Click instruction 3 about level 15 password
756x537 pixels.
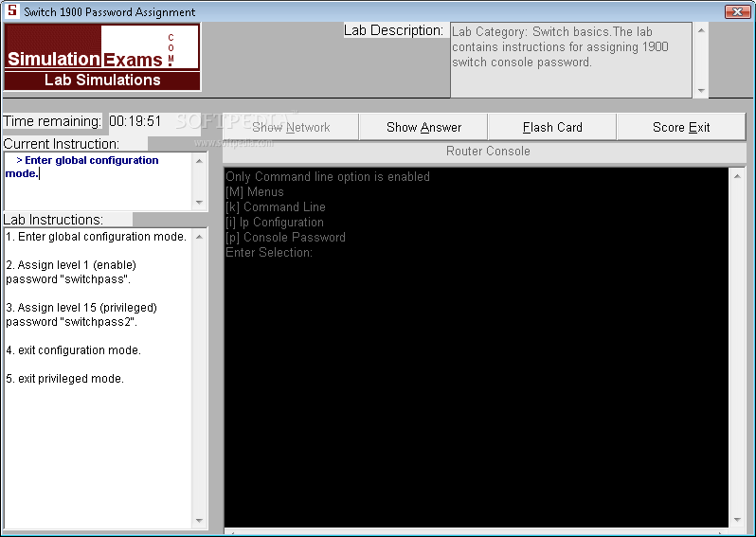click(x=81, y=314)
